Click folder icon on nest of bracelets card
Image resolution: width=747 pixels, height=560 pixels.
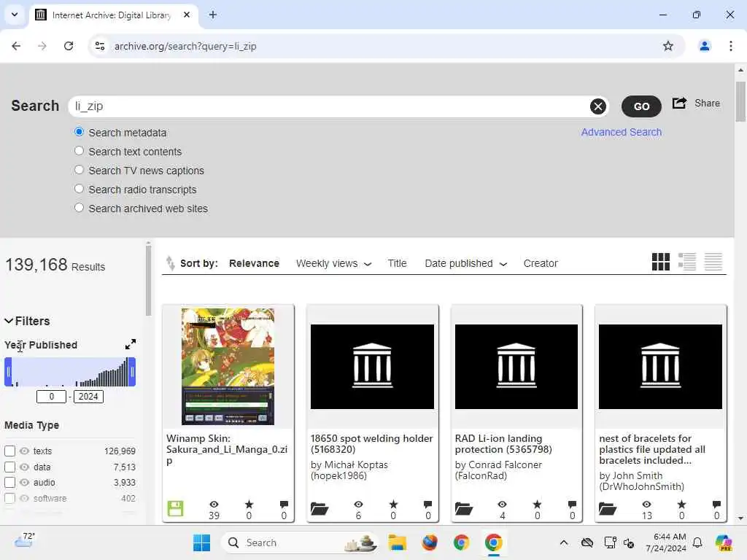[x=608, y=508]
